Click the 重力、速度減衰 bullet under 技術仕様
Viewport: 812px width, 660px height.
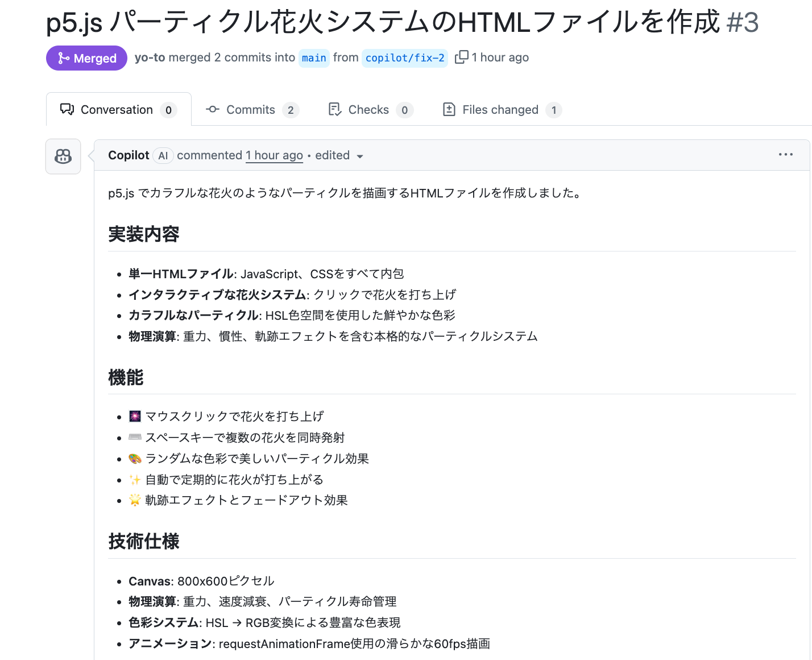(x=263, y=601)
